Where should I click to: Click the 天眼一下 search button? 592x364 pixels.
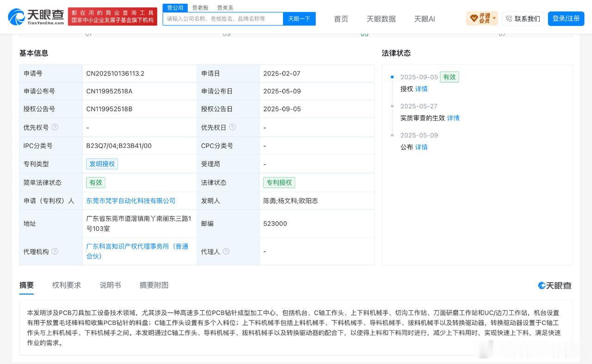pyautogui.click(x=299, y=19)
